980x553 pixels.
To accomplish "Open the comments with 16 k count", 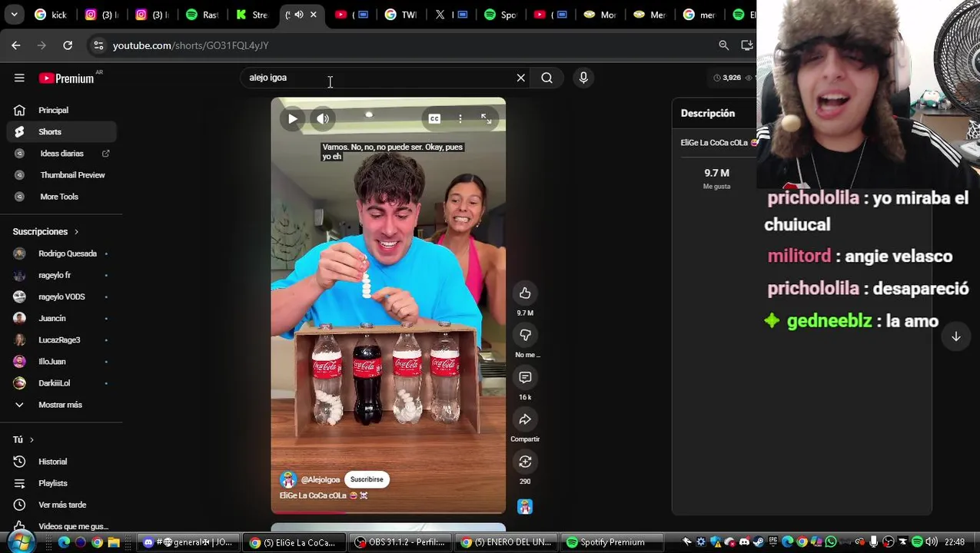I will pyautogui.click(x=525, y=377).
